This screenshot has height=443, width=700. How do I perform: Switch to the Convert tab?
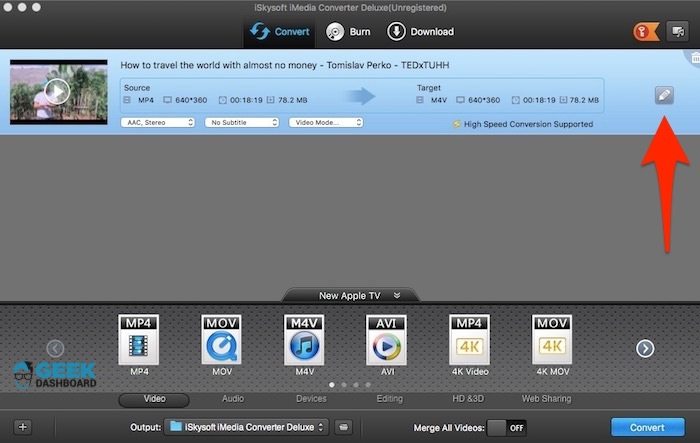coord(279,32)
